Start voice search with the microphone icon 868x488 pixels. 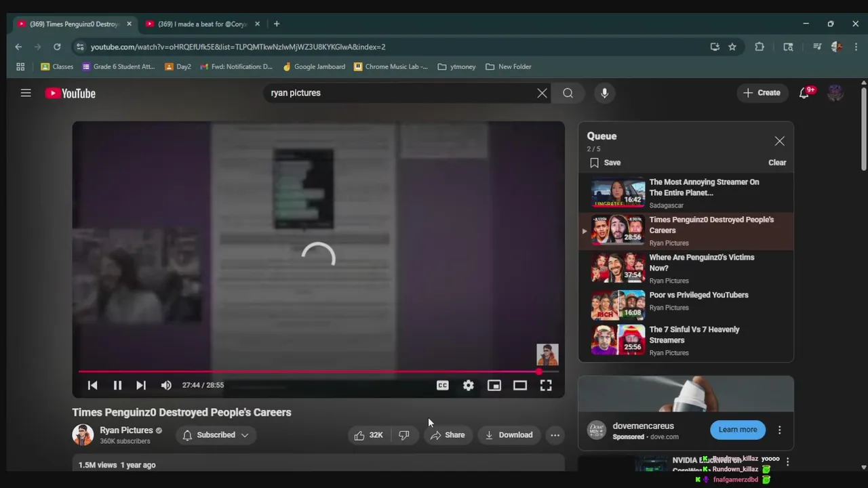click(x=604, y=93)
